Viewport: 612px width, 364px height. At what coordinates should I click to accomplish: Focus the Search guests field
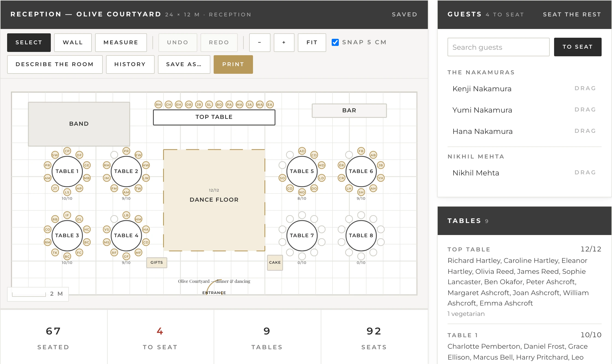[x=498, y=47]
